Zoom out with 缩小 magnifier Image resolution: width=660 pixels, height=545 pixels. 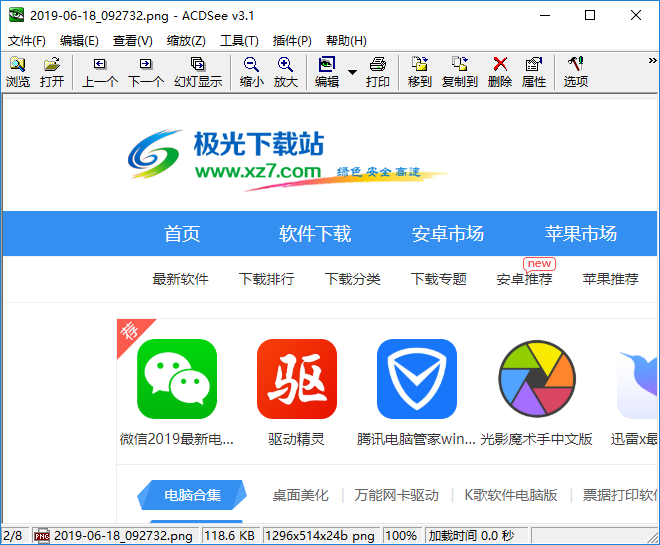click(x=252, y=72)
